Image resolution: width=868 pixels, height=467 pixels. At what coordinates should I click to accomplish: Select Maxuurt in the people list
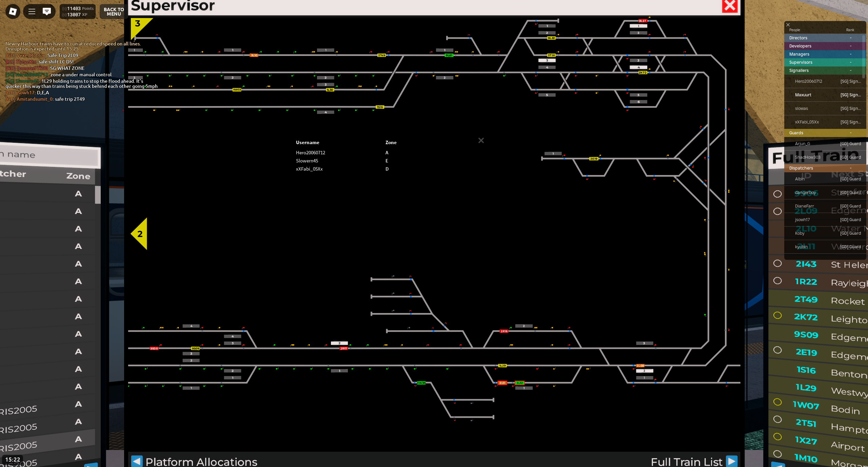click(x=803, y=95)
